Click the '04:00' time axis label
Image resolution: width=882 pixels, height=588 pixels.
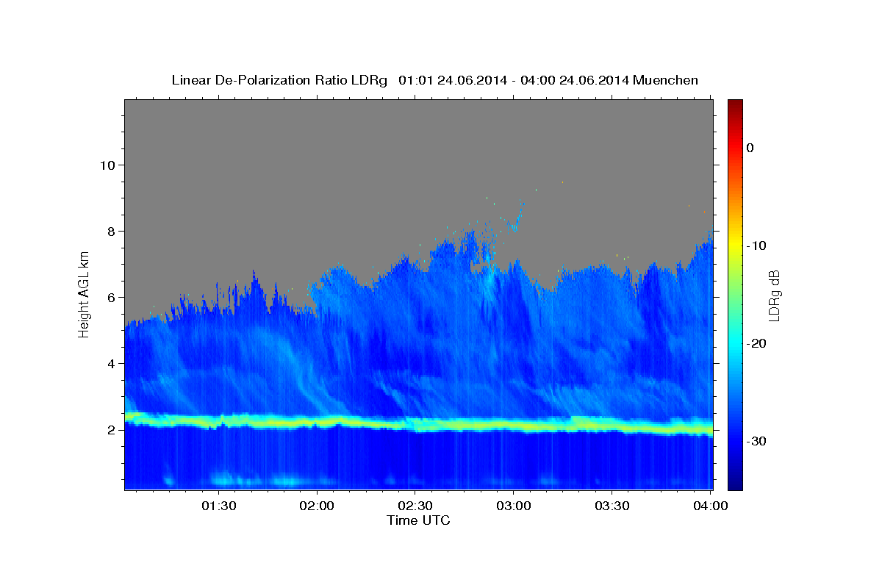click(x=711, y=506)
